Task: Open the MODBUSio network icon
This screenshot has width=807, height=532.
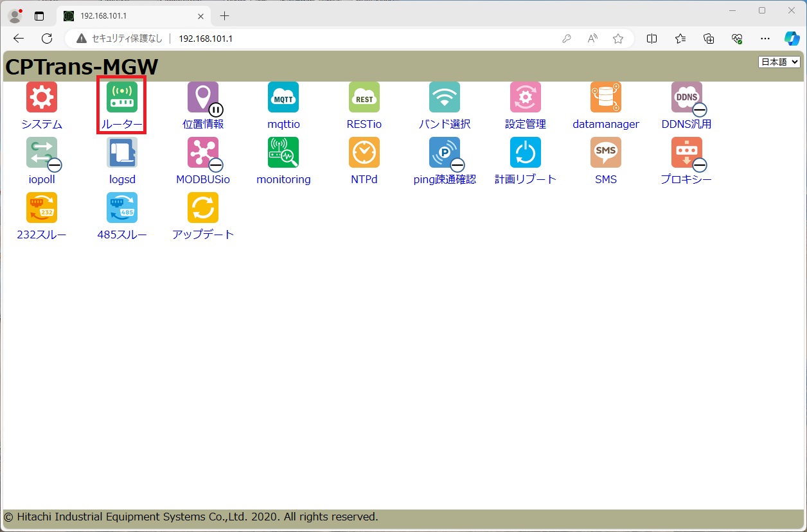Action: click(203, 152)
